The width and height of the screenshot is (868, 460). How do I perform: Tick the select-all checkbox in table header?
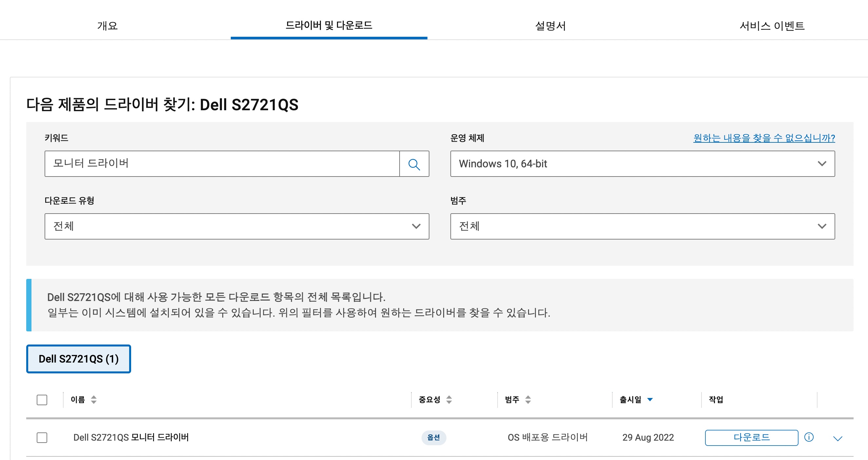(42, 400)
